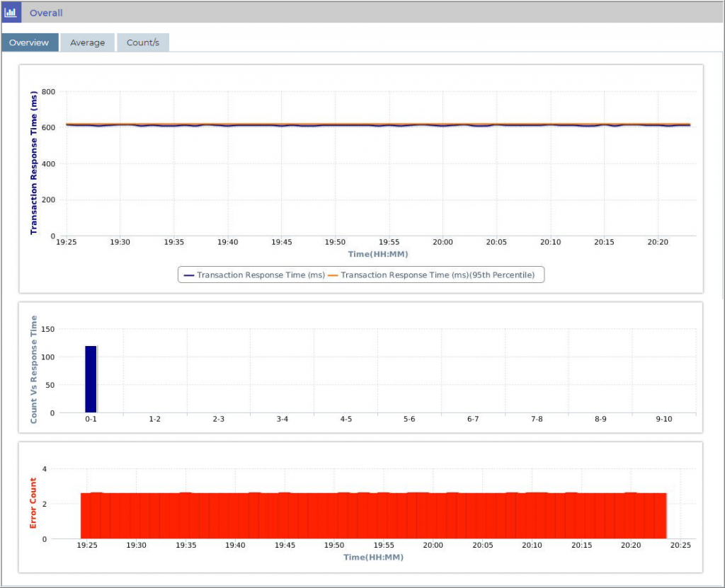Click the Error Count axis title
Viewport: 725px width, 588px height.
[33, 503]
